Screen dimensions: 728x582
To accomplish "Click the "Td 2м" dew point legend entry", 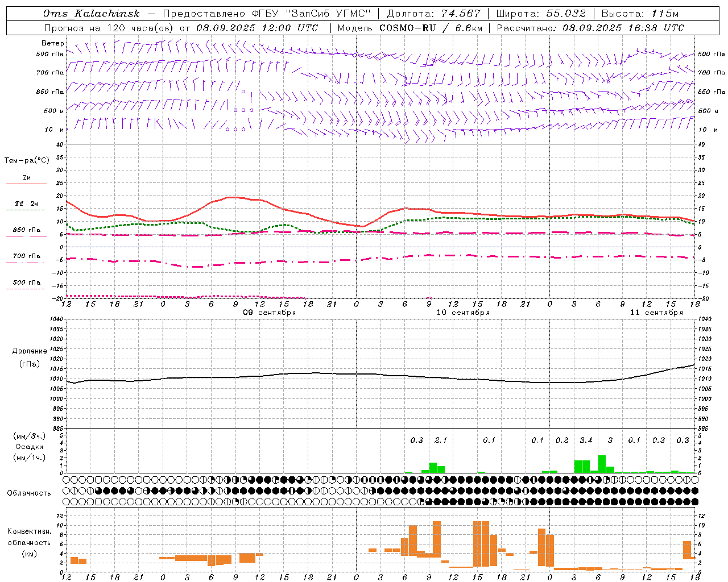I will (27, 203).
